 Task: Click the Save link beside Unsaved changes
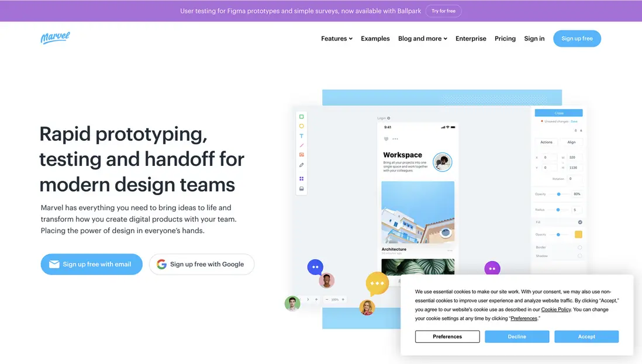574,122
